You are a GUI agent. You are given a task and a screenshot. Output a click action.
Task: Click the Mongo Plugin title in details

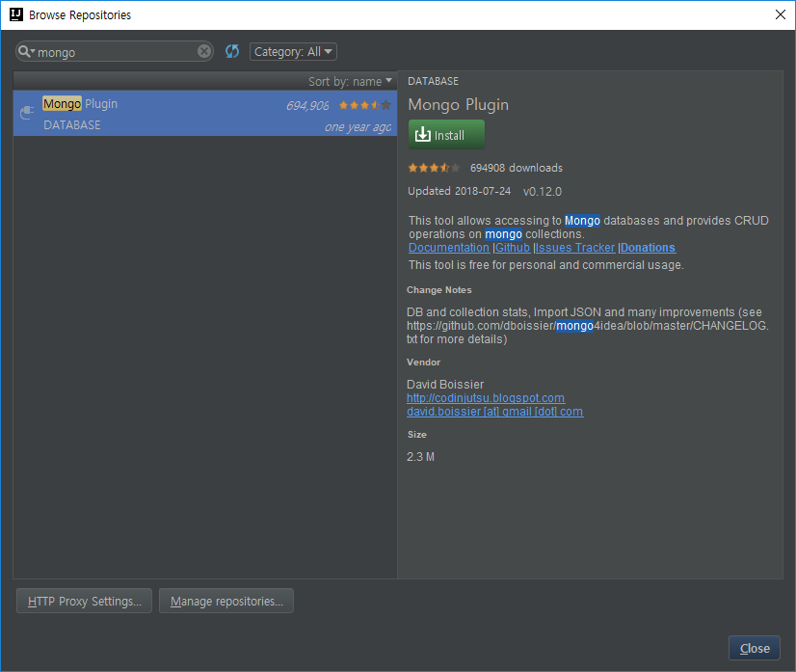point(459,104)
